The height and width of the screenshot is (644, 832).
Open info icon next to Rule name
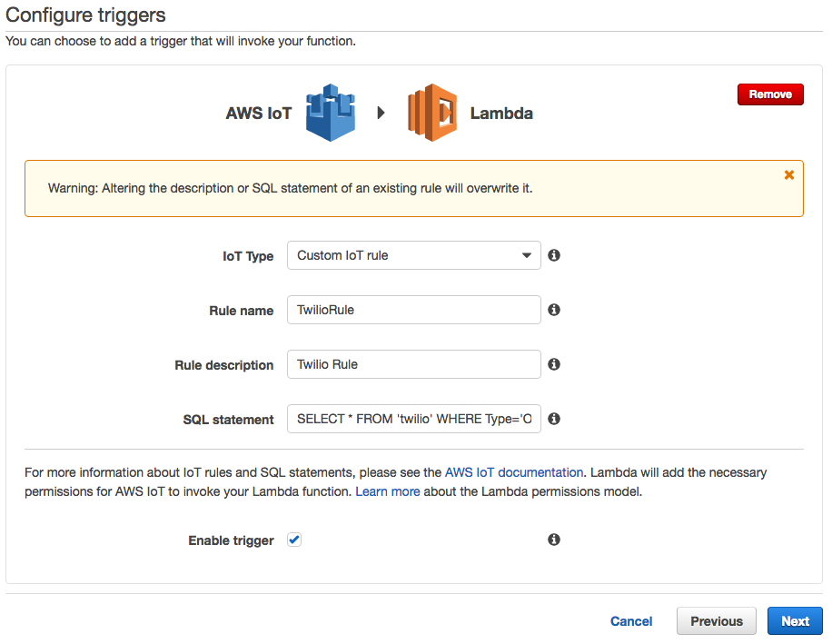click(554, 310)
